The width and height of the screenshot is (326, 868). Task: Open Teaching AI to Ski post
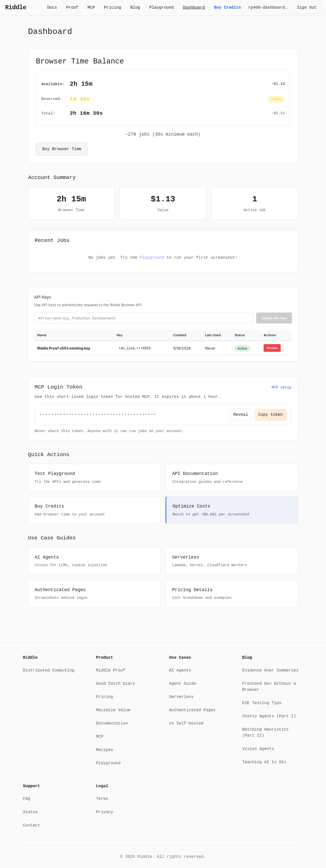(264, 762)
